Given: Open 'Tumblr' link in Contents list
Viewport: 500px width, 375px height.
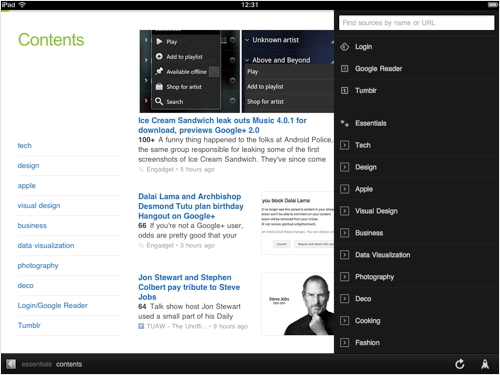Looking at the screenshot, I should click(x=29, y=326).
